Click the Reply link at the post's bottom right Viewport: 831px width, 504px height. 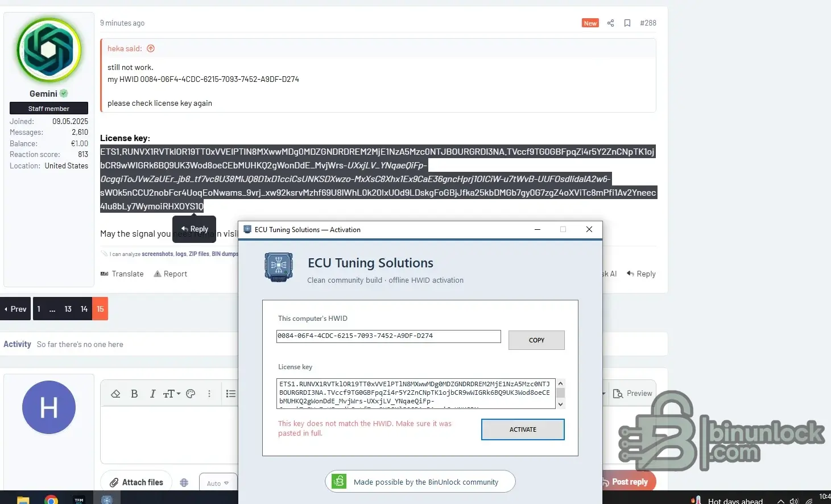click(641, 274)
